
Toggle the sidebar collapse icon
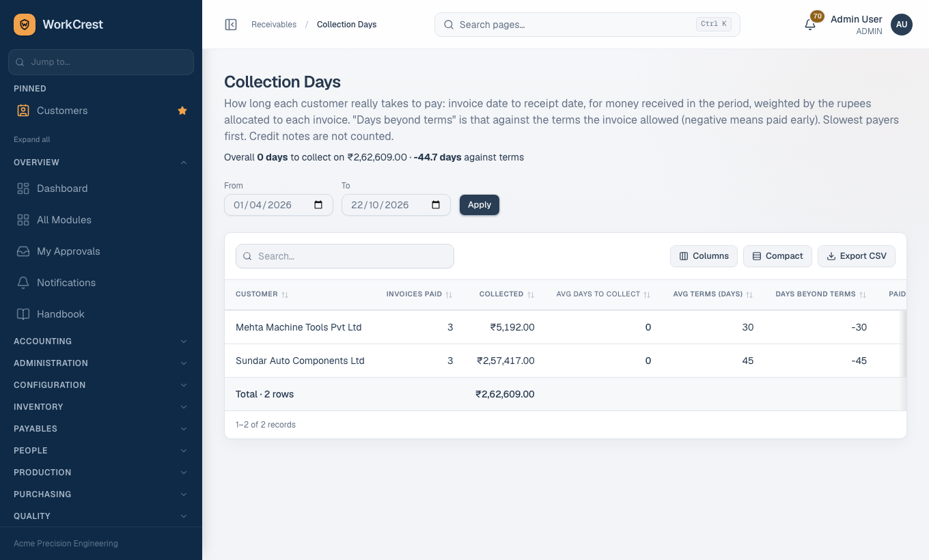click(x=231, y=25)
